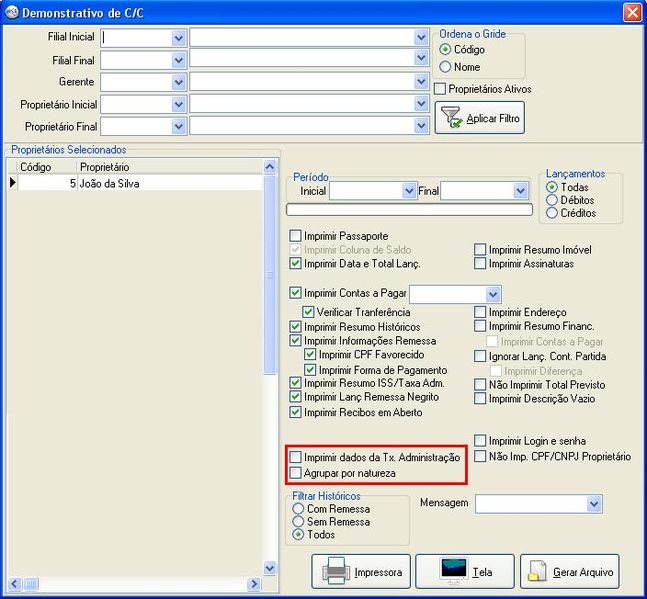Select the João da Silva row
The height and width of the screenshot is (599, 647).
(140, 183)
